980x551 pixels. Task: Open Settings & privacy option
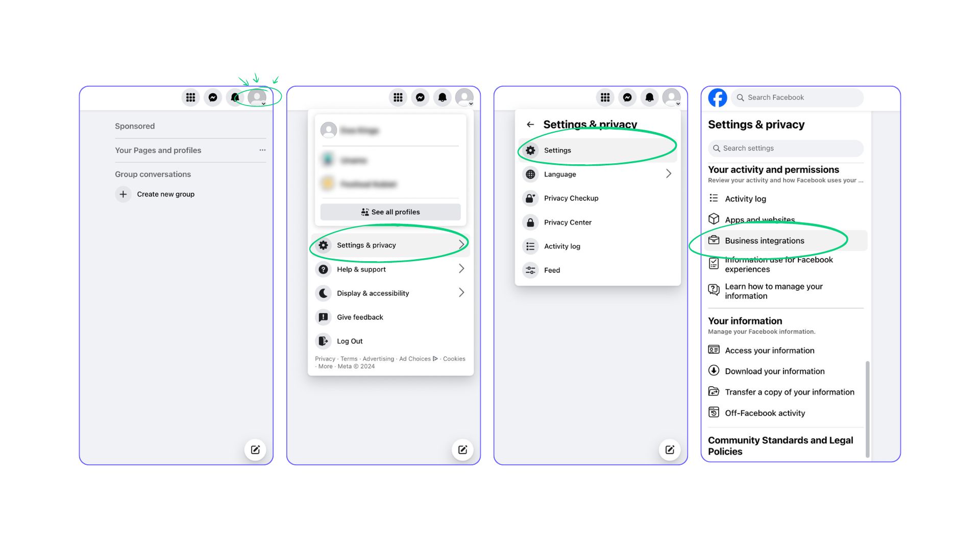point(390,244)
